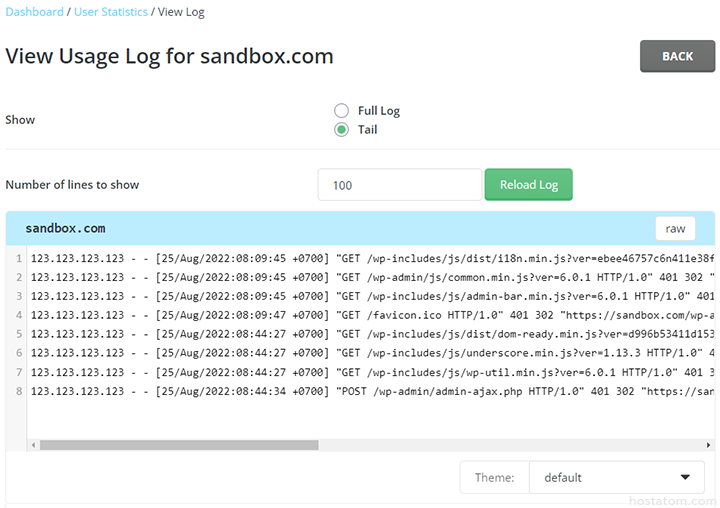Click the favicon.ico log entry line
Screen dimensions: 720x508
(370, 315)
